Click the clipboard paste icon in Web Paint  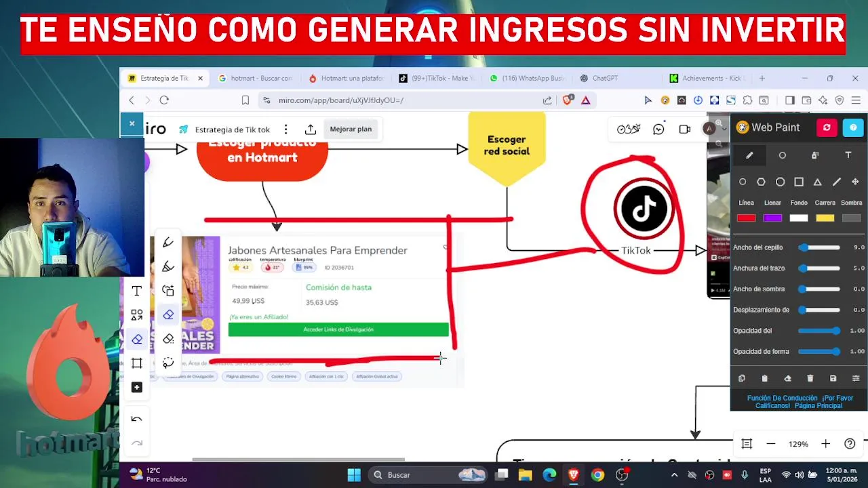764,378
